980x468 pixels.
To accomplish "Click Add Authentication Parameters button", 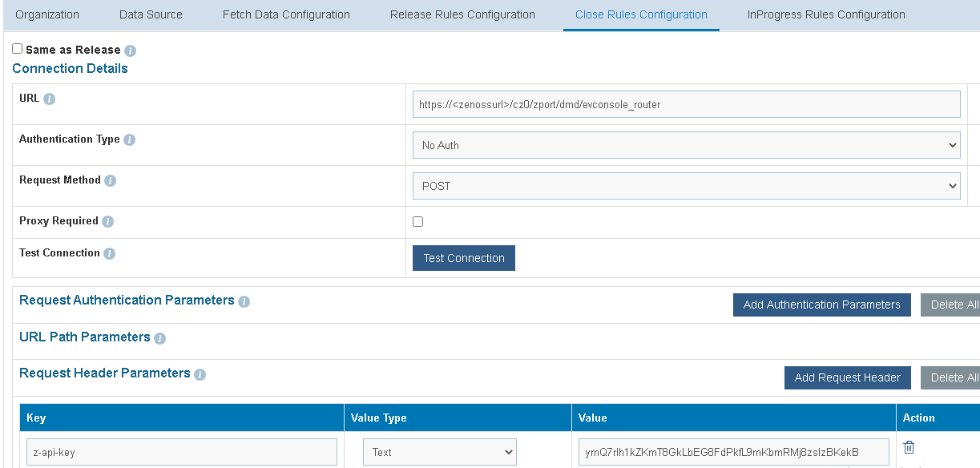I will tap(821, 305).
